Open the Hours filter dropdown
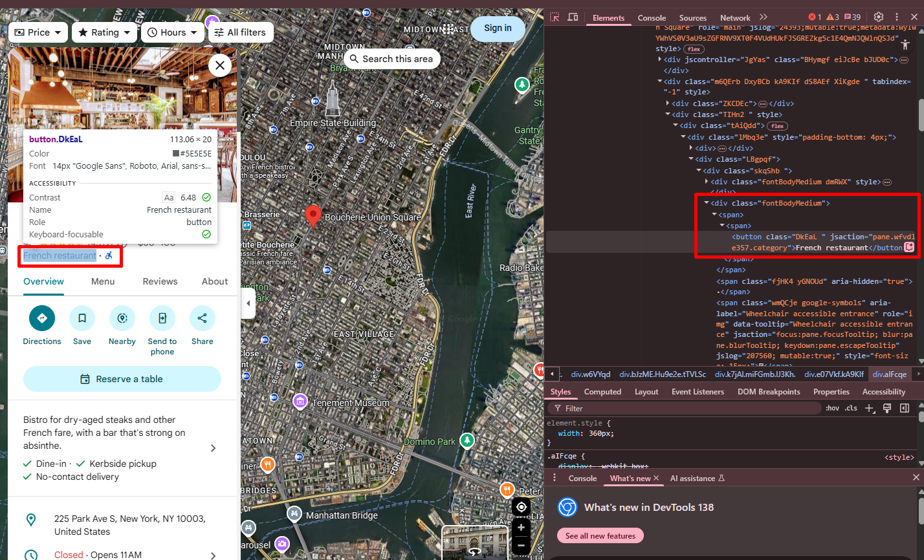 (172, 32)
